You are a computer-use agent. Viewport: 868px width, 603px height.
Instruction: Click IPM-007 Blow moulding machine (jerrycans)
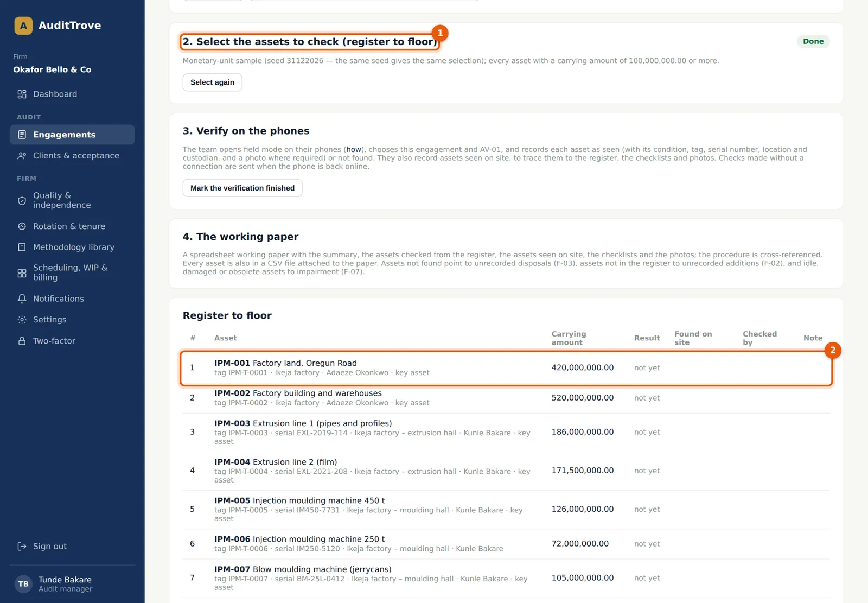(506, 578)
